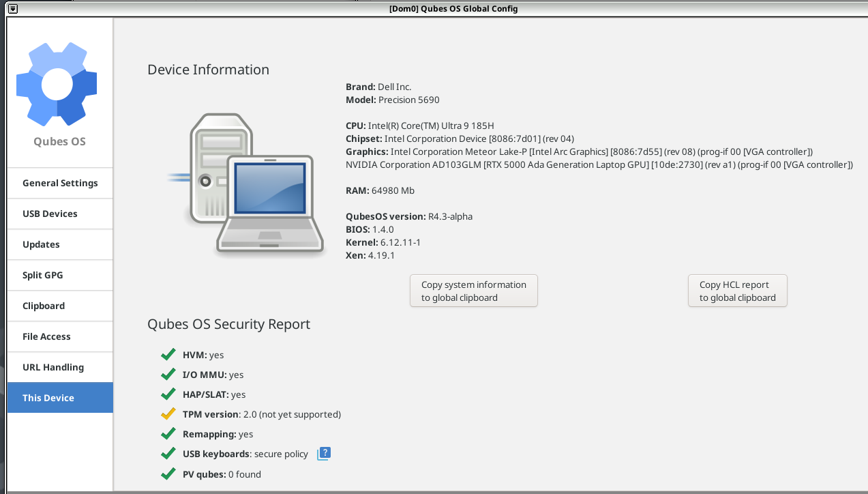The width and height of the screenshot is (868, 494).
Task: Click the Model: Precision 5690 line
Action: 393,100
